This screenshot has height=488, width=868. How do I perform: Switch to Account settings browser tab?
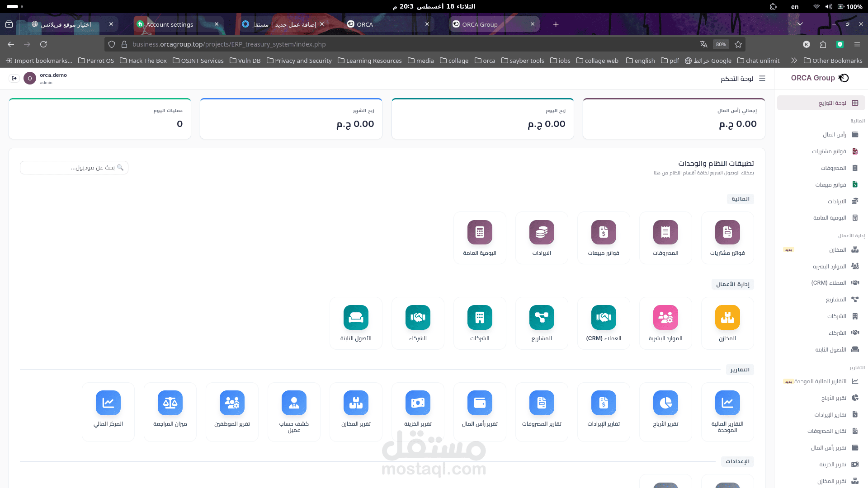point(178,24)
